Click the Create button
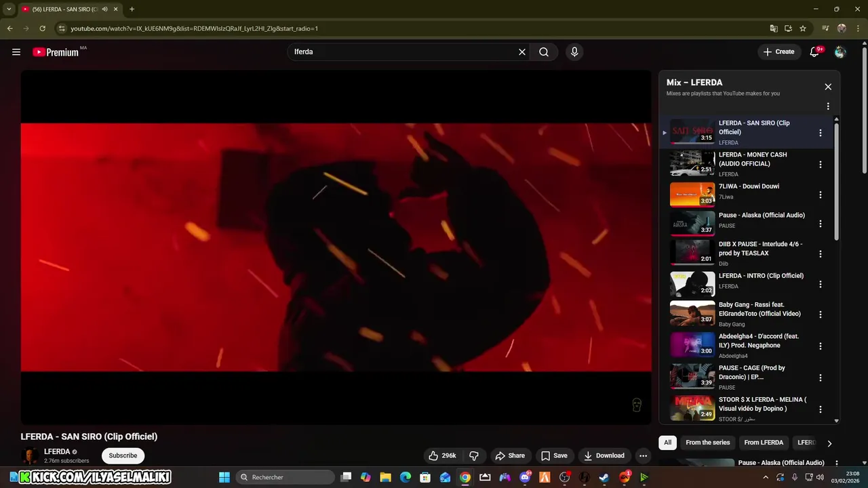 coord(778,52)
